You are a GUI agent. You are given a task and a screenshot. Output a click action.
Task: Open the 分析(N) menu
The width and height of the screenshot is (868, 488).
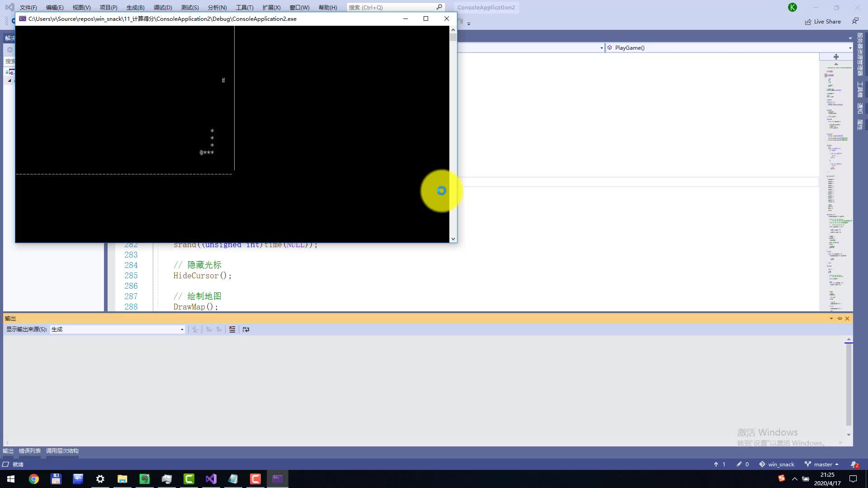tap(217, 7)
